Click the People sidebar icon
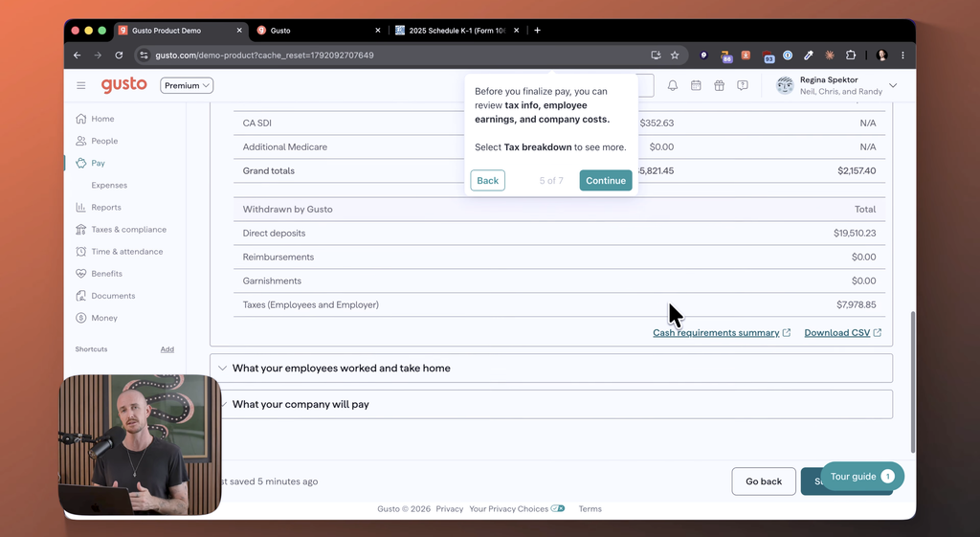This screenshot has height=537, width=980. click(80, 141)
